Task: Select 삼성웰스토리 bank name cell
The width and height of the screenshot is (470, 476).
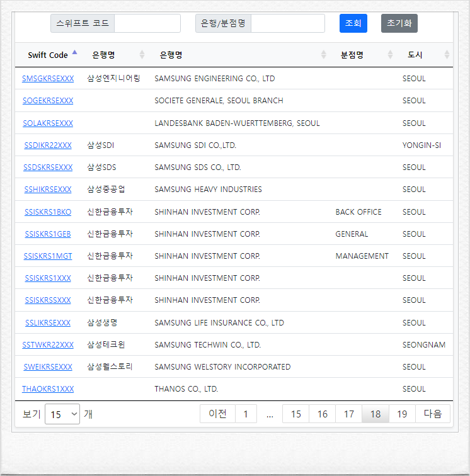Action: click(110, 366)
